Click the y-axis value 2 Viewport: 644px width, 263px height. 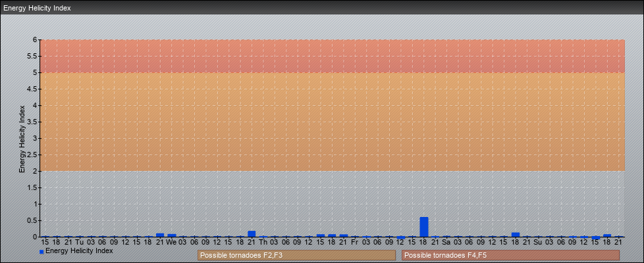[x=35, y=171]
